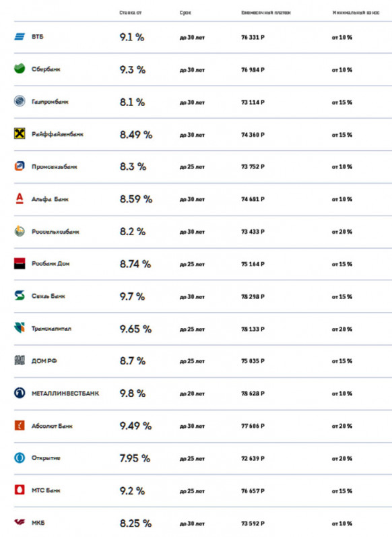Image resolution: width=392 pixels, height=537 pixels.
Task: Open the МКБ bank name link
Action: point(38,523)
